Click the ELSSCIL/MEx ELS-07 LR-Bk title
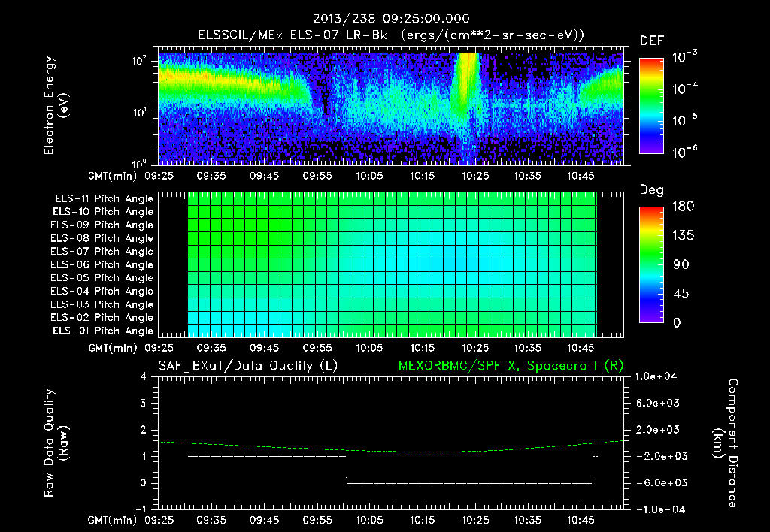 click(x=293, y=35)
